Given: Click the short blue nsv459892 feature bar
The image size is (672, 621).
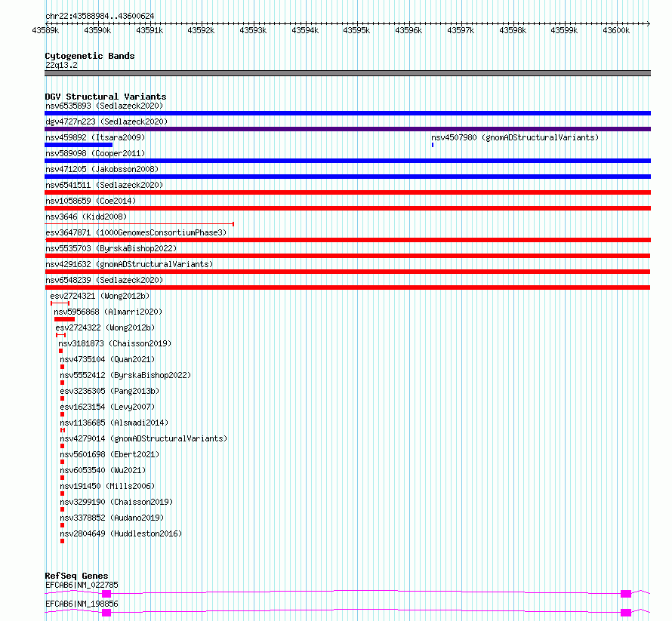Looking at the screenshot, I should coord(79,145).
